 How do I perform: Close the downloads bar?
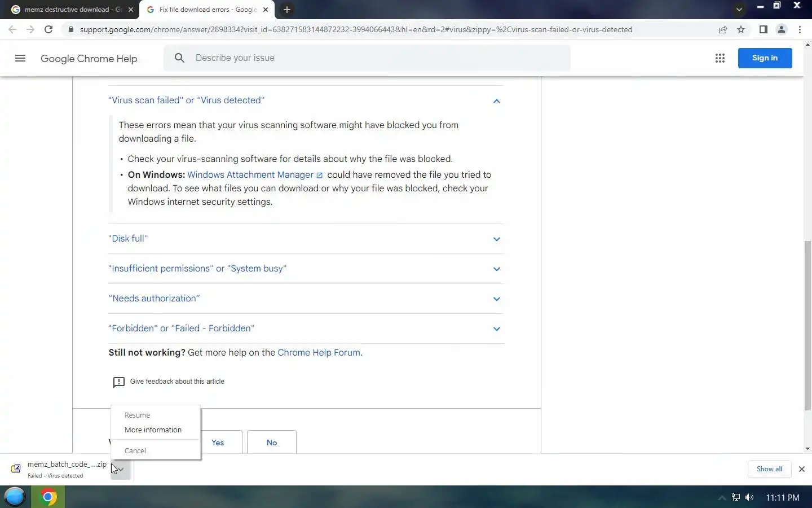click(801, 469)
